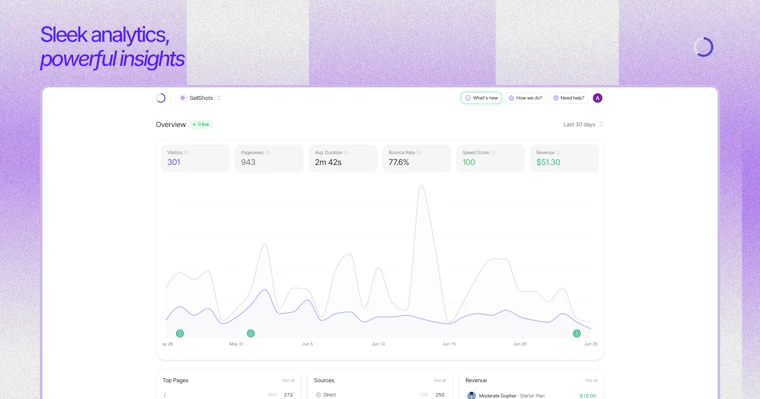Select the Revenue metric card

click(x=564, y=158)
